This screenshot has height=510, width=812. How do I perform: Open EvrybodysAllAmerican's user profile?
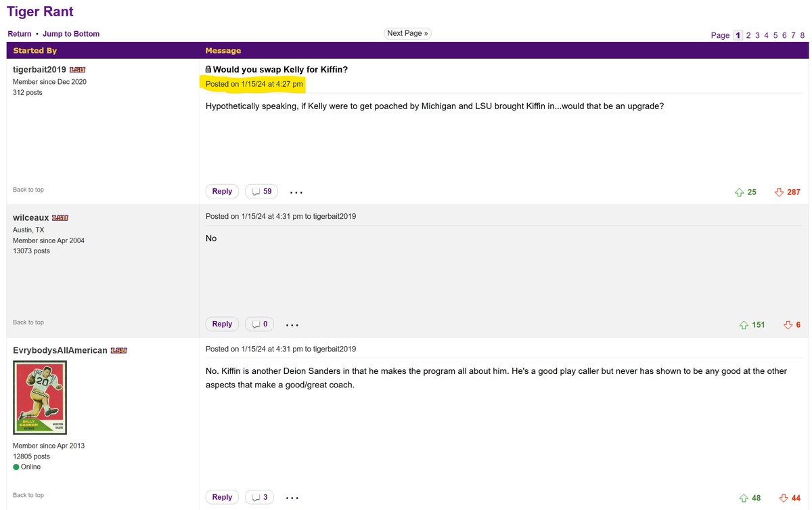60,350
